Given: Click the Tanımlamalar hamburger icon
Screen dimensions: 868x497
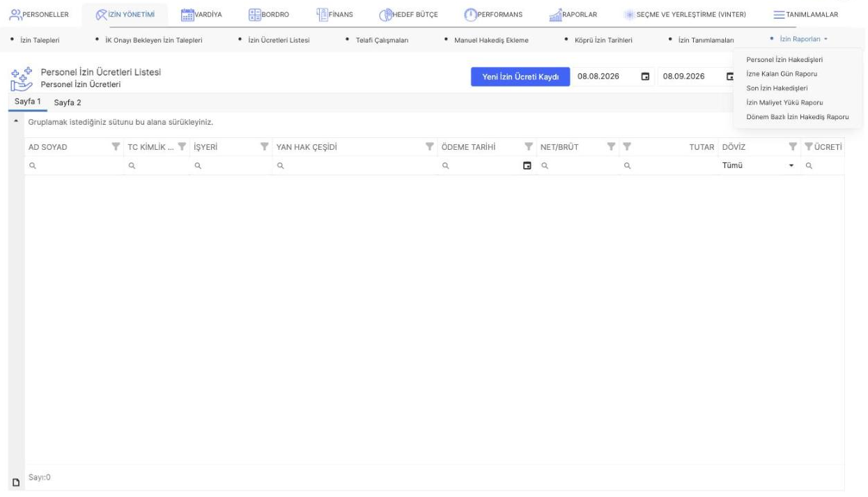Looking at the screenshot, I should [780, 15].
